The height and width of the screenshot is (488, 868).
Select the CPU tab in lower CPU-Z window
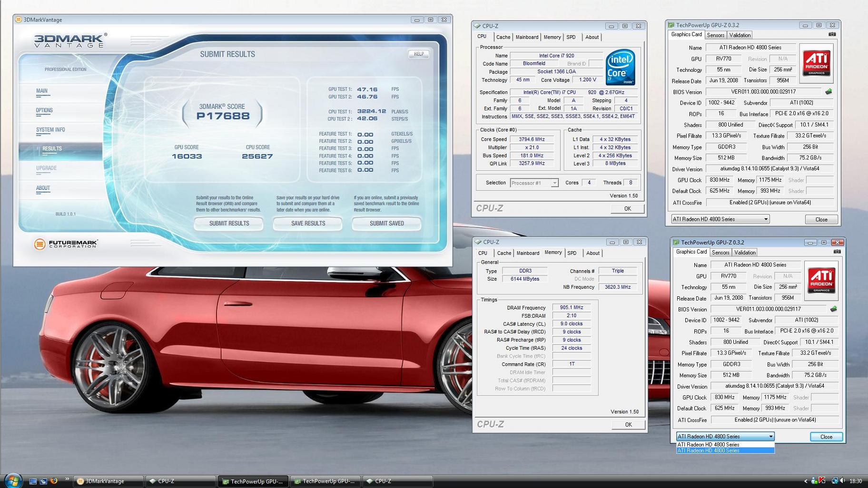coord(483,253)
